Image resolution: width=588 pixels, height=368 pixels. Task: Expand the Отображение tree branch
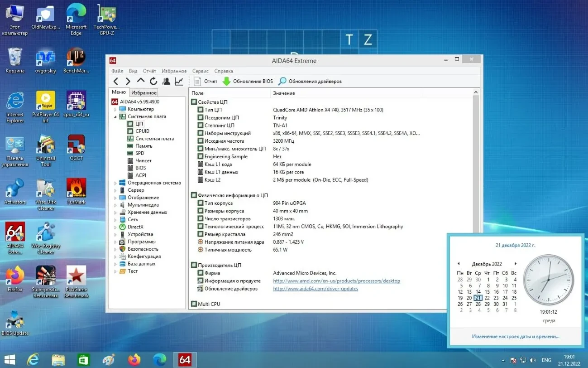coord(116,197)
